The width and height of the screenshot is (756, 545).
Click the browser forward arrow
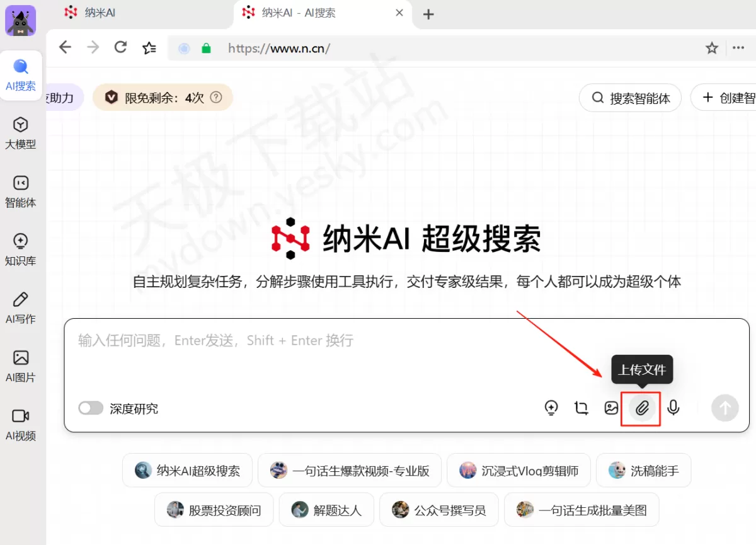pyautogui.click(x=93, y=47)
